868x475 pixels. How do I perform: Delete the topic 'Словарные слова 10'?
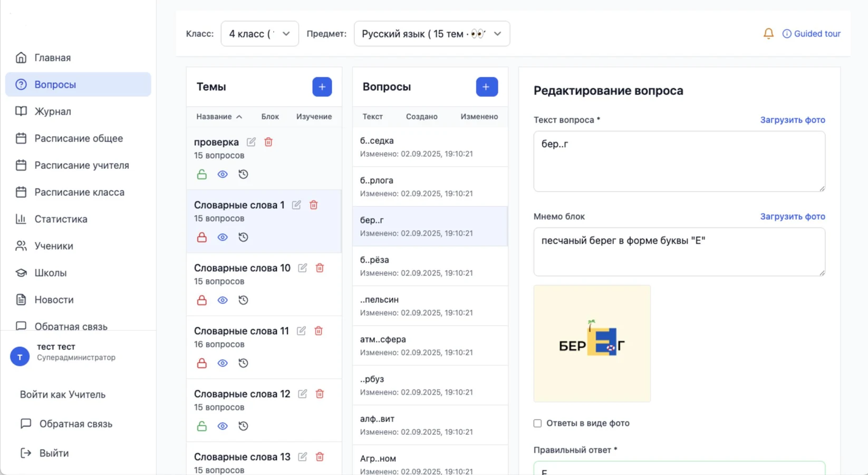pos(320,268)
